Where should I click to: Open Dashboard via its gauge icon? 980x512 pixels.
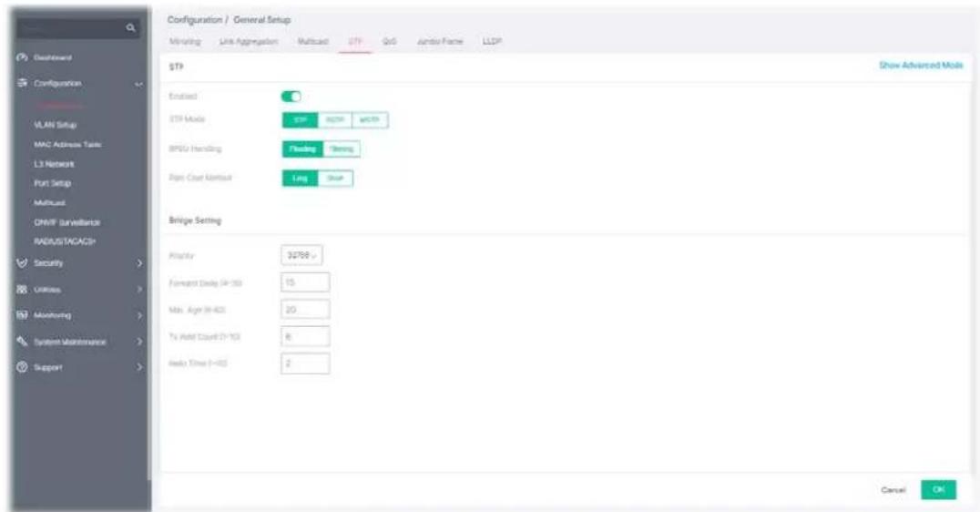(23, 57)
